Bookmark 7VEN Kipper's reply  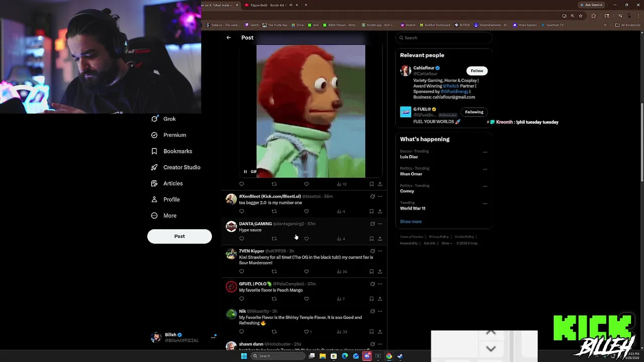[371, 271]
